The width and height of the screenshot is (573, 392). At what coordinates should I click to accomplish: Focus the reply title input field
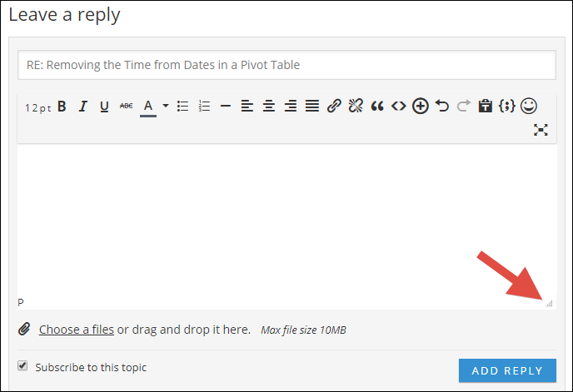tap(286, 65)
